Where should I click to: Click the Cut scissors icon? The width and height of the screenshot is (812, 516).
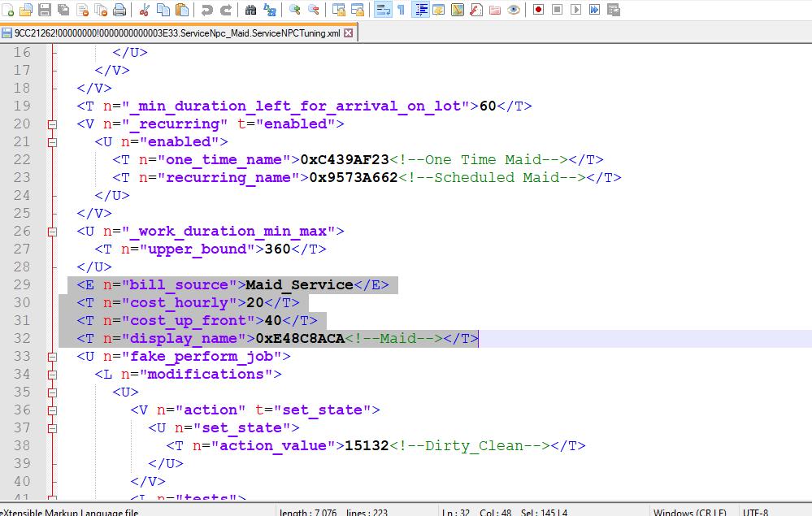click(145, 10)
